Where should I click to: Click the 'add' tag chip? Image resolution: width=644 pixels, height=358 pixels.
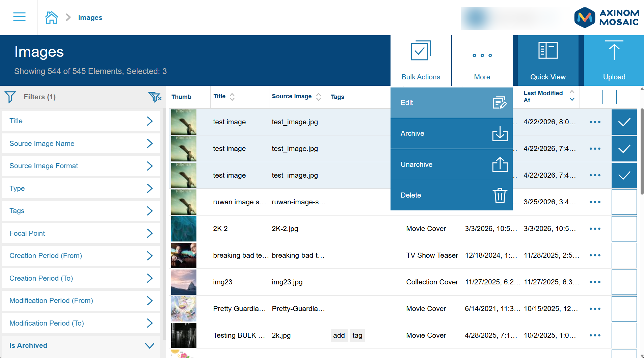pos(339,335)
